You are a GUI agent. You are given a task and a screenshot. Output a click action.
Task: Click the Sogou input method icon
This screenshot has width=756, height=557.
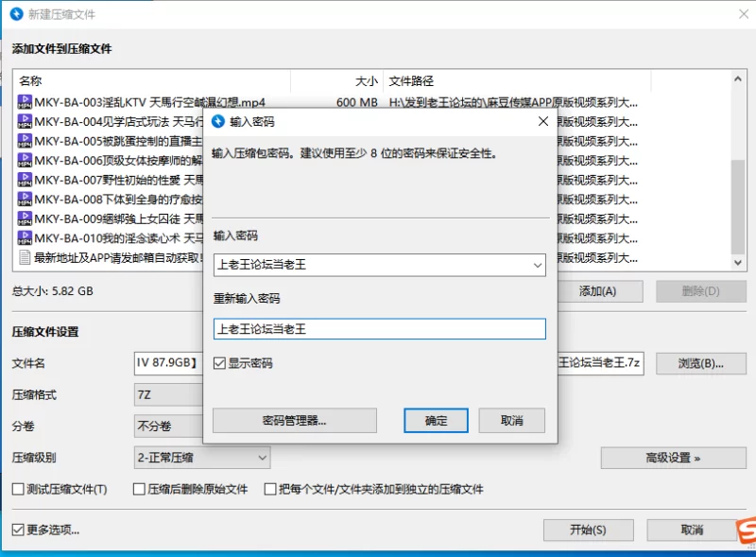tap(747, 532)
